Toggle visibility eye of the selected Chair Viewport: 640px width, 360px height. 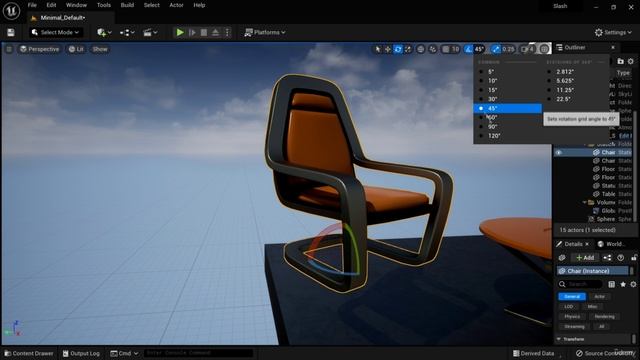tap(559, 152)
